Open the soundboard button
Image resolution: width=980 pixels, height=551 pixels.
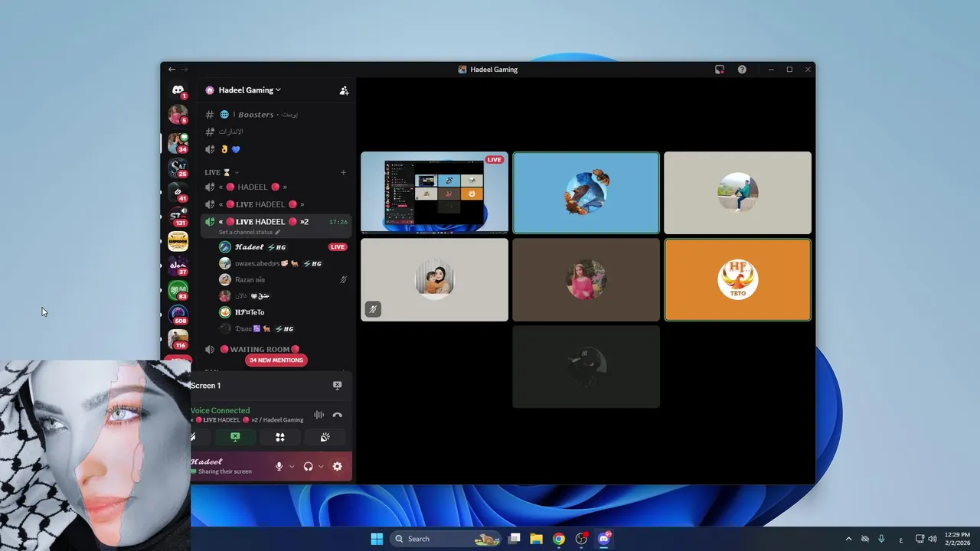pyautogui.click(x=325, y=437)
